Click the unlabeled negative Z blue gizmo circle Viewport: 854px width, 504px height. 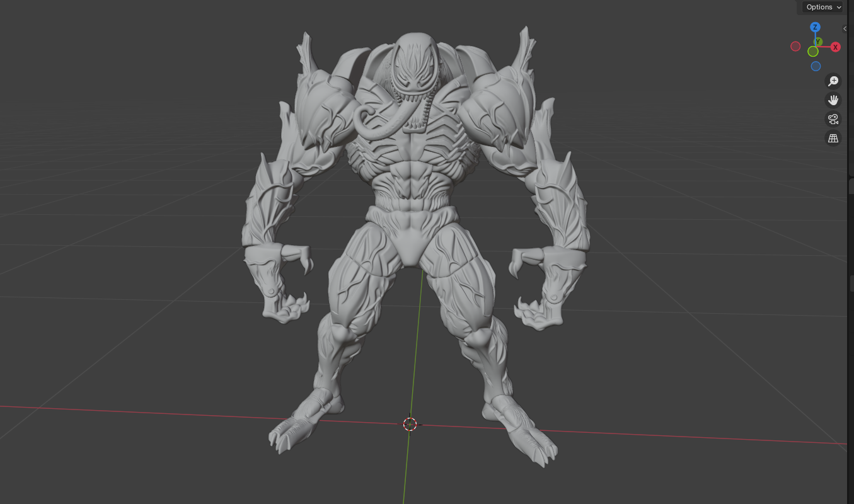click(816, 66)
